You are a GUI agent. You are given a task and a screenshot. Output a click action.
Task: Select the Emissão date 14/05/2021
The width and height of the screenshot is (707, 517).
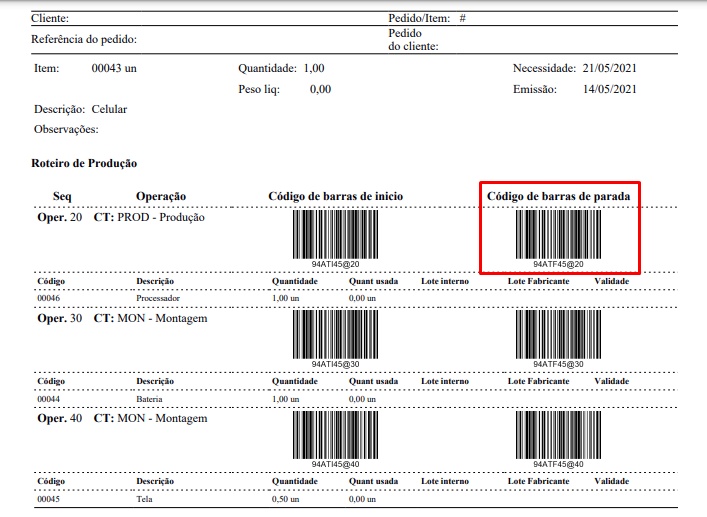coord(610,89)
